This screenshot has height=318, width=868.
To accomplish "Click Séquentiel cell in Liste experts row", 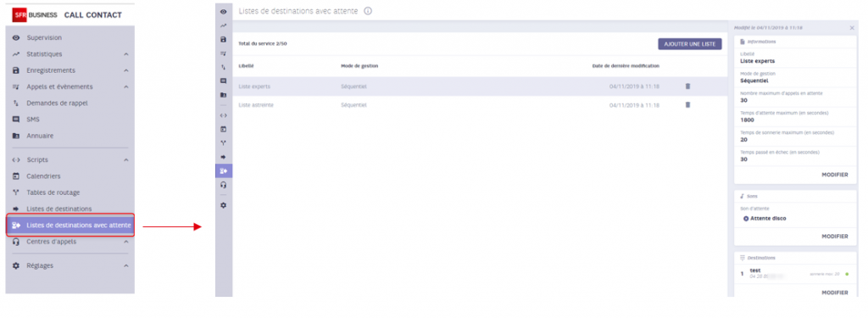I will [x=353, y=86].
